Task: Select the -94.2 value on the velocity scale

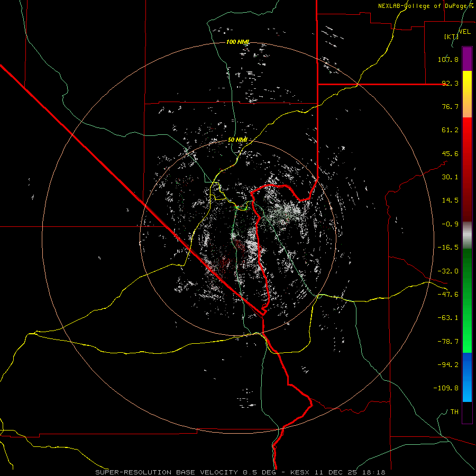Action: (x=448, y=365)
